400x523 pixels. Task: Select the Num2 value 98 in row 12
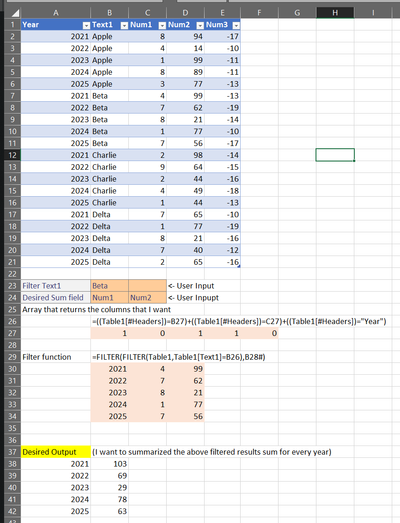pos(185,155)
